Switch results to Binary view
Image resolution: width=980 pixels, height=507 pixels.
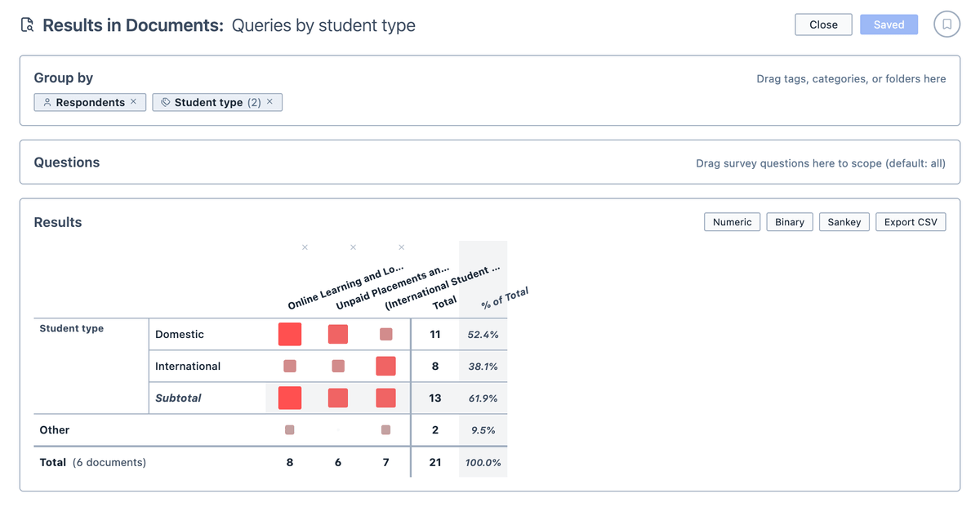click(x=790, y=222)
